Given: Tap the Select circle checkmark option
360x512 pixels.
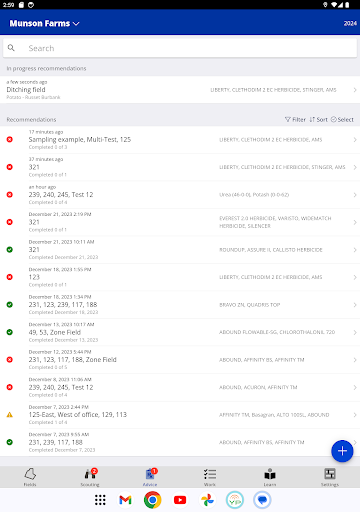Looking at the screenshot, I should 342,119.
